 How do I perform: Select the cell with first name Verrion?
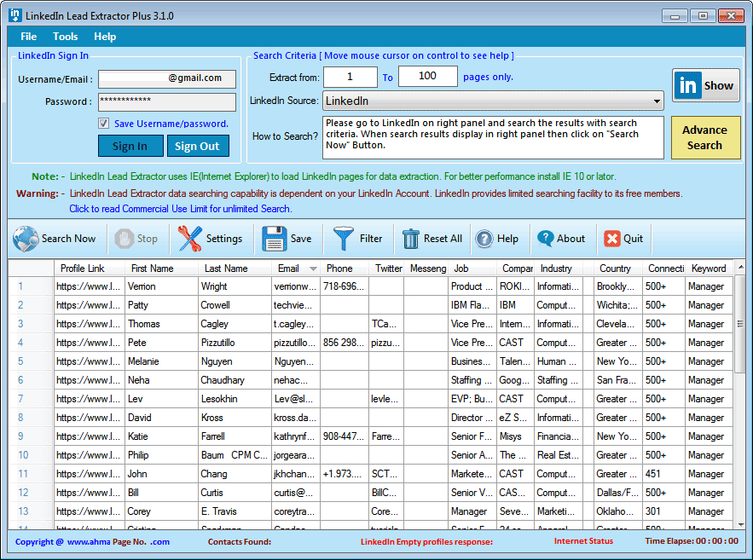tap(161, 286)
